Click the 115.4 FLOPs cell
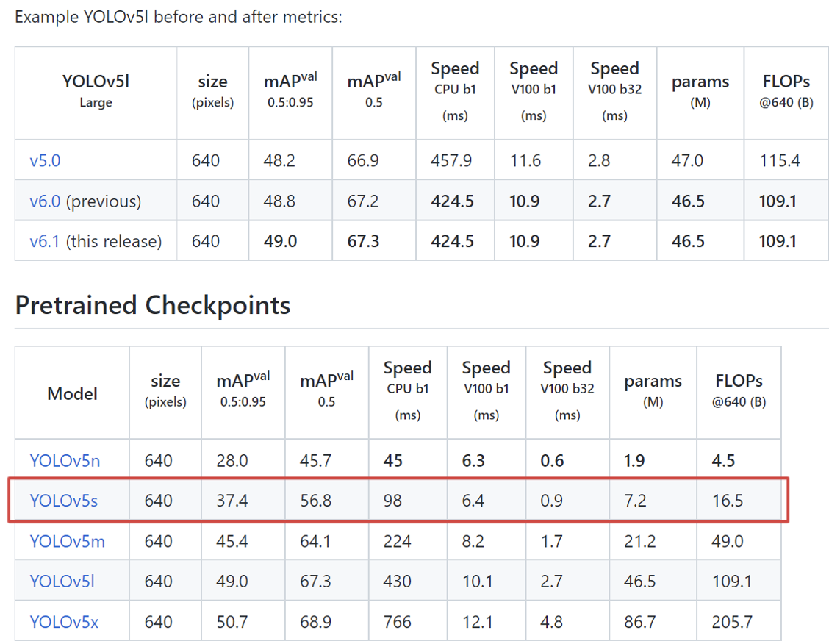 pyautogui.click(x=780, y=160)
